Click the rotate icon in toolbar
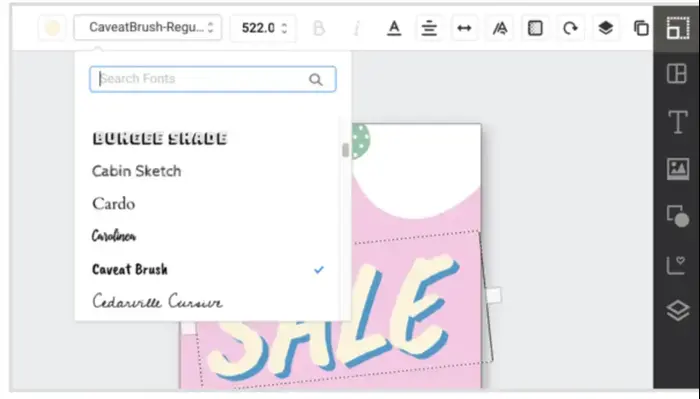 570,28
